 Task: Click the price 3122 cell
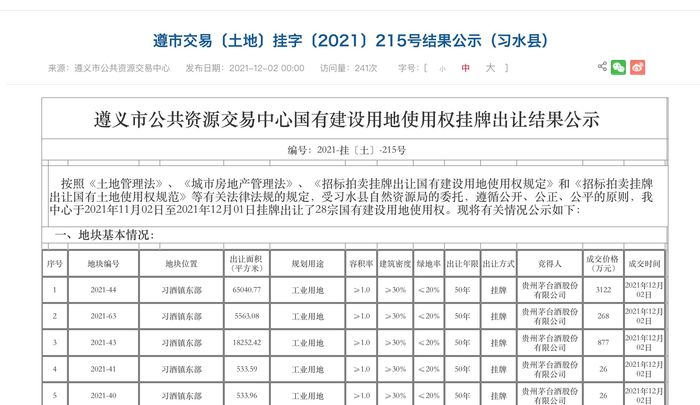point(602,289)
